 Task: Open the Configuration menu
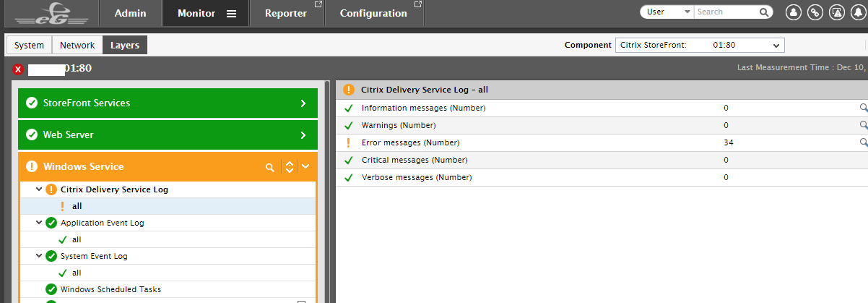pyautogui.click(x=373, y=13)
